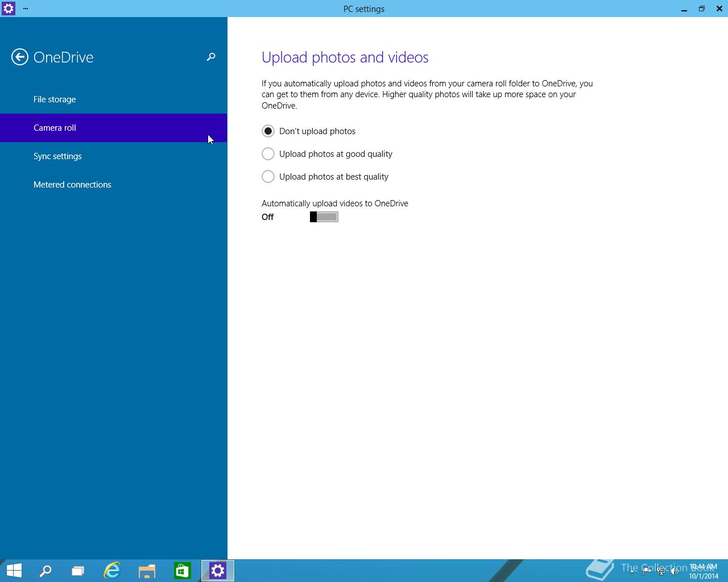
Task: Click the OneDrive panel title text
Action: tap(64, 57)
